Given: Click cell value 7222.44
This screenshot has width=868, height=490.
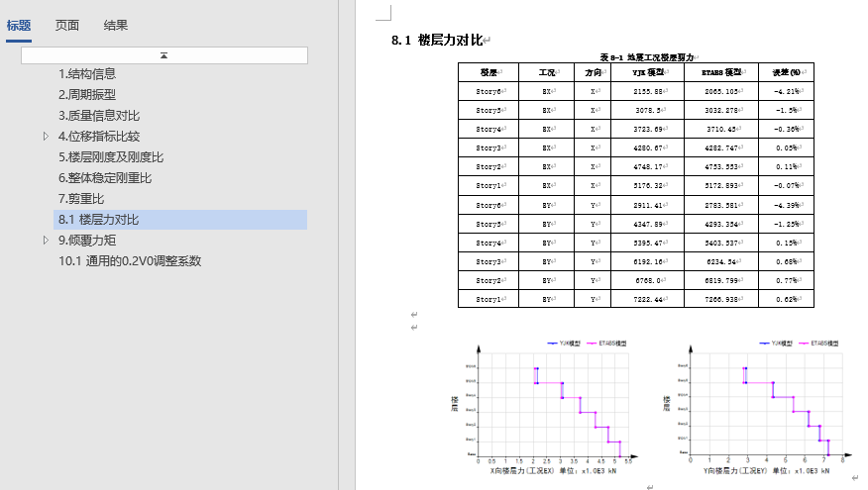Looking at the screenshot, I should [648, 300].
